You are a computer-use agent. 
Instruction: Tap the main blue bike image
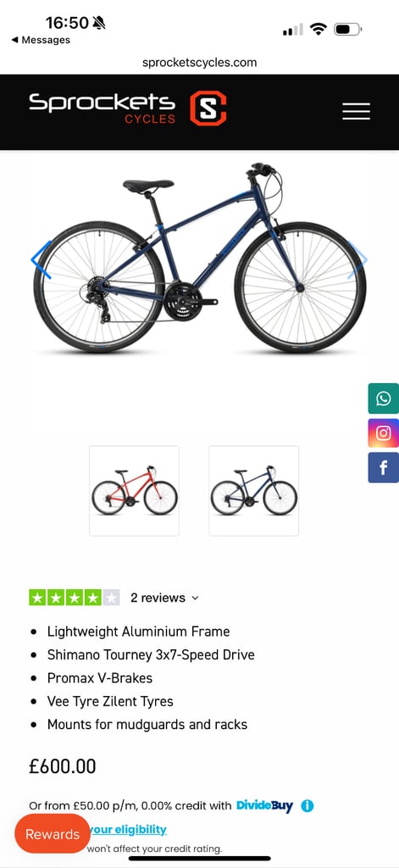tap(199, 259)
